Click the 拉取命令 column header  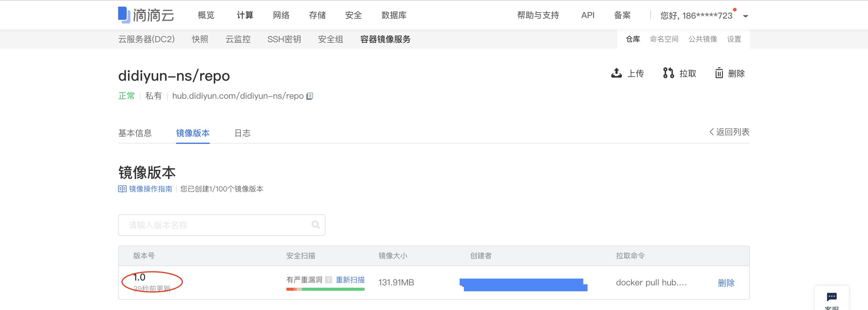click(630, 256)
